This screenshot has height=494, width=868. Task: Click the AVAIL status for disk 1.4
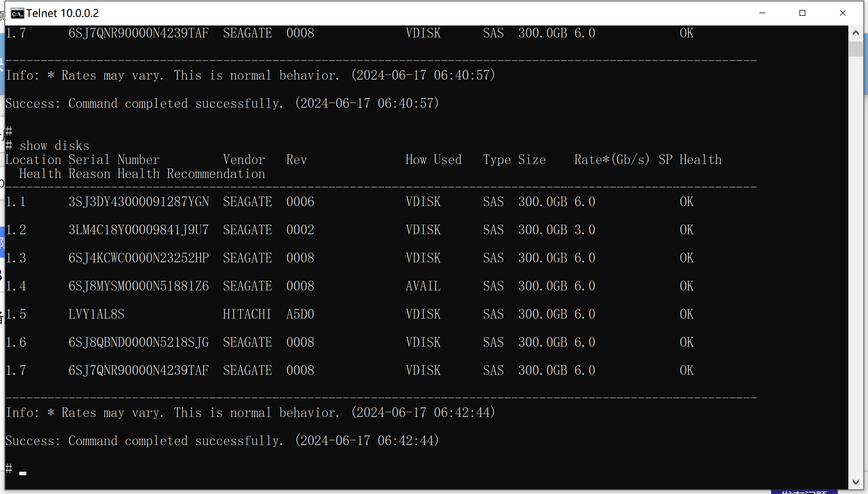point(423,286)
